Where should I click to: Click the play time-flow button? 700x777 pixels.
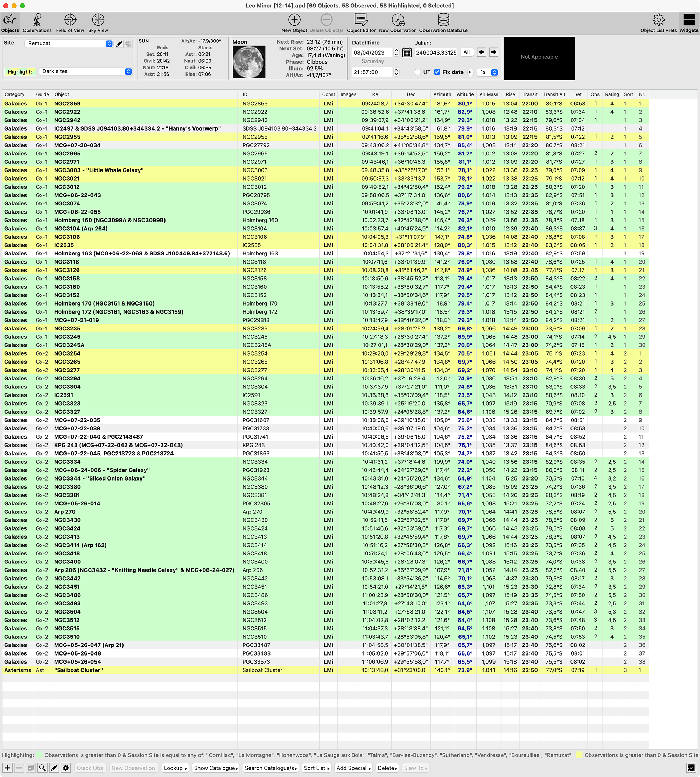point(470,72)
